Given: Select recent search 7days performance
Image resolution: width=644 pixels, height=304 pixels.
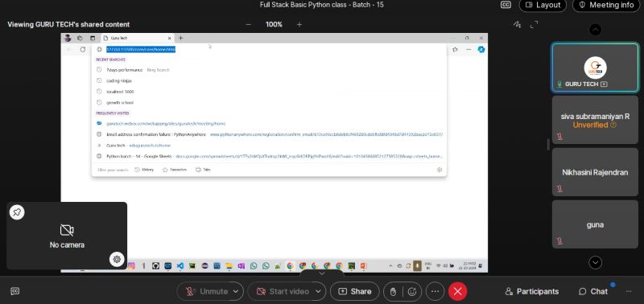Looking at the screenshot, I should point(269,70).
